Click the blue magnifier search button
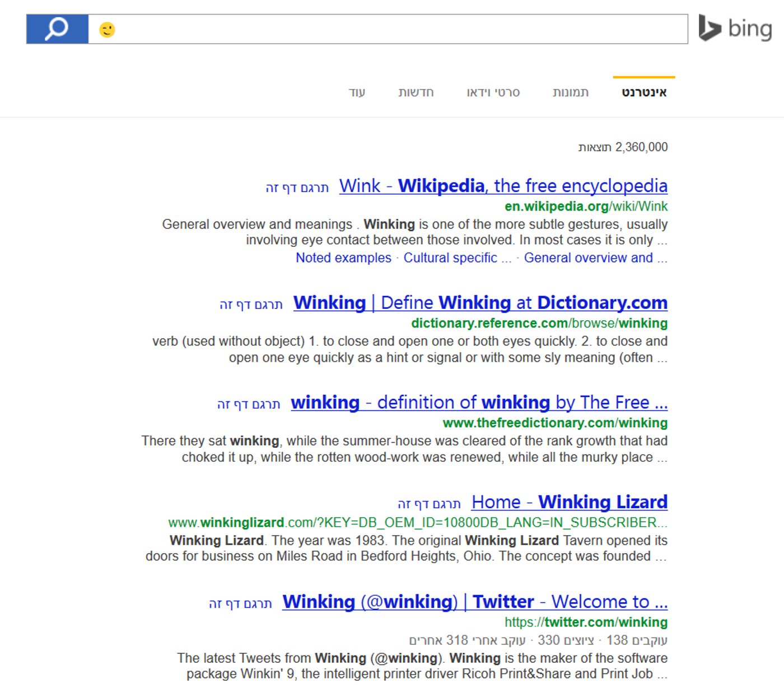784x697 pixels. point(57,29)
